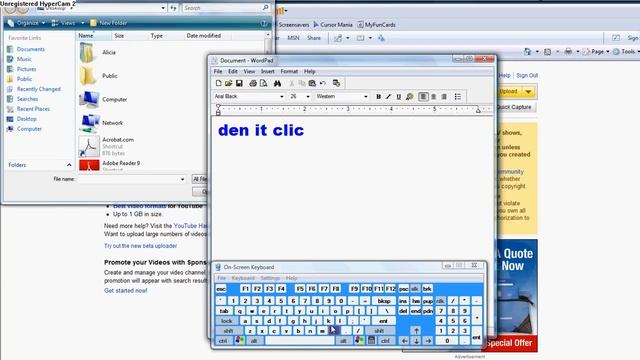Click the left Windows logo key on keyboard
The width and height of the screenshot is (640, 360).
pos(240,340)
